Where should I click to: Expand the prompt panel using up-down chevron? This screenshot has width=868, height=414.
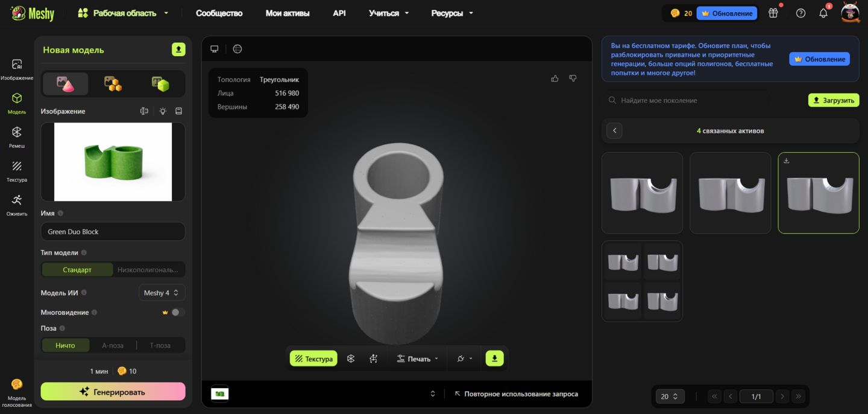[432, 394]
